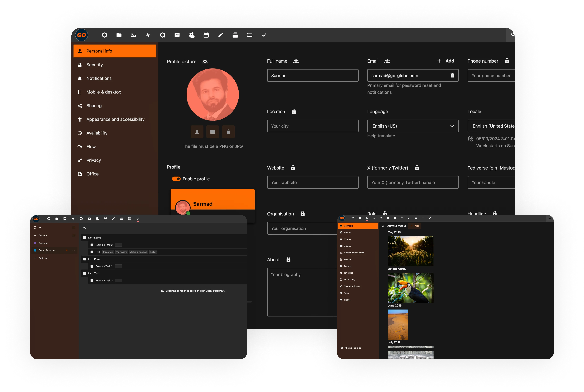Image resolution: width=584 pixels, height=392 pixels.
Task: Open the Notes pencil icon in main bar
Action: (220, 35)
